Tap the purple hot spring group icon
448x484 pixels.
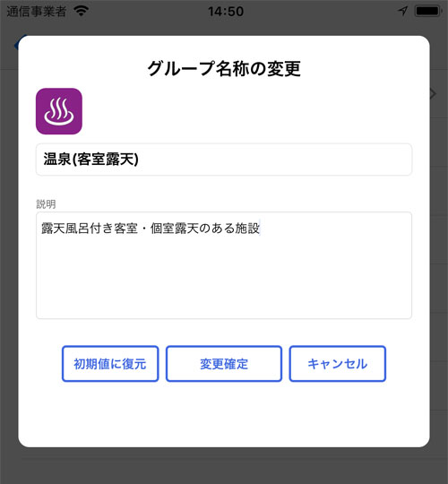[x=59, y=111]
